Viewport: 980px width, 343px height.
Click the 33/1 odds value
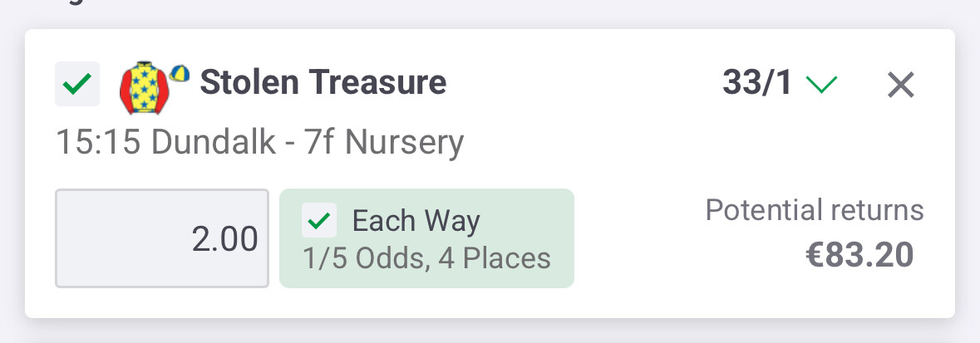(757, 83)
